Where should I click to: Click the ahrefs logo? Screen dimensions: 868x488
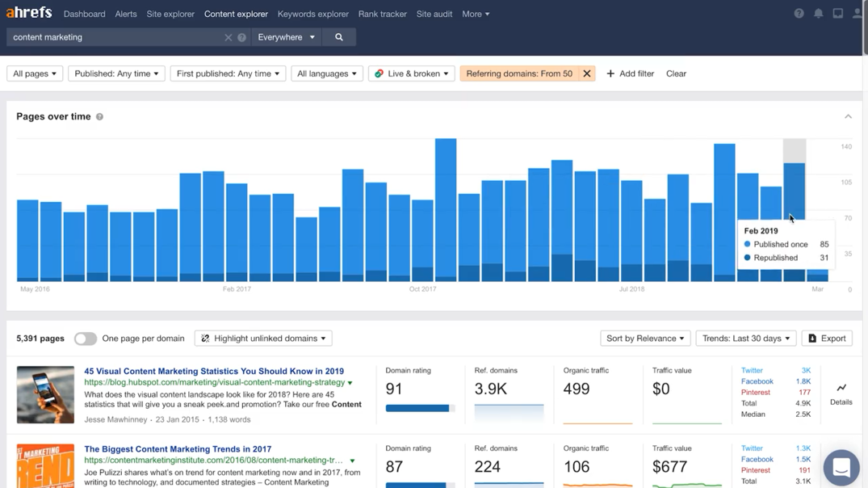point(29,12)
